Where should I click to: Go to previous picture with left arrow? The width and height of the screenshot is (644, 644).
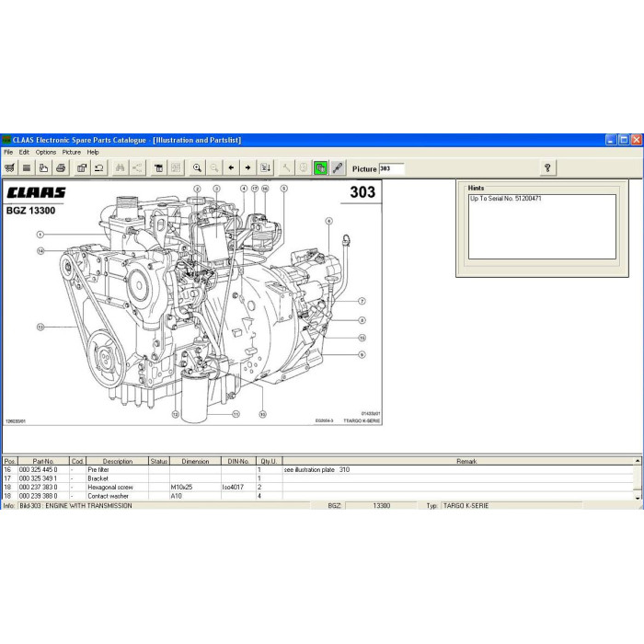pos(231,168)
